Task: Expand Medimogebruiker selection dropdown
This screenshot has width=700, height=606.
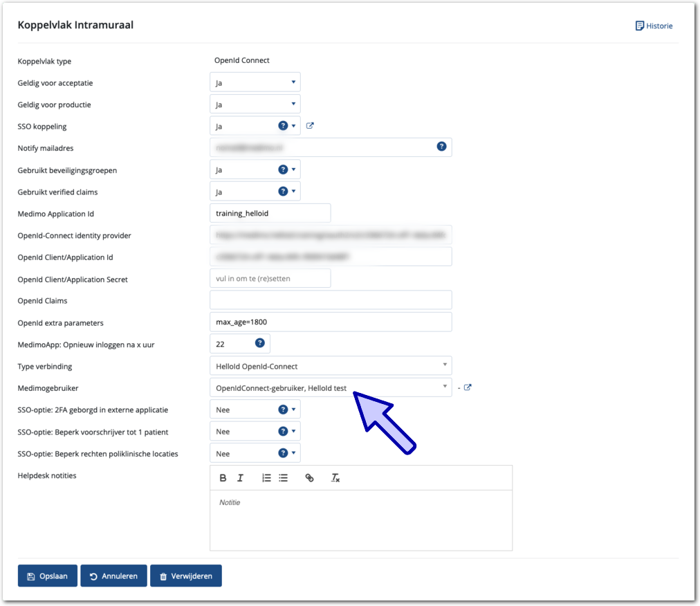Action: click(330, 387)
